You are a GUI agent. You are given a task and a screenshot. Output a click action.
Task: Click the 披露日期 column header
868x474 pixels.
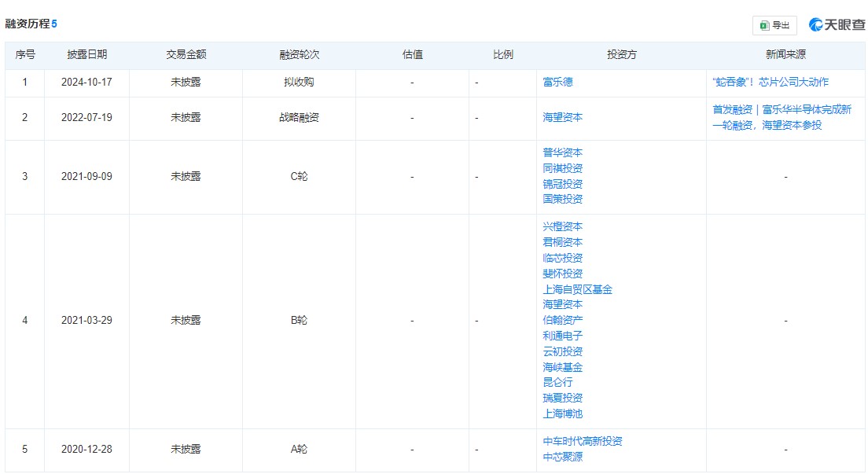86,55
